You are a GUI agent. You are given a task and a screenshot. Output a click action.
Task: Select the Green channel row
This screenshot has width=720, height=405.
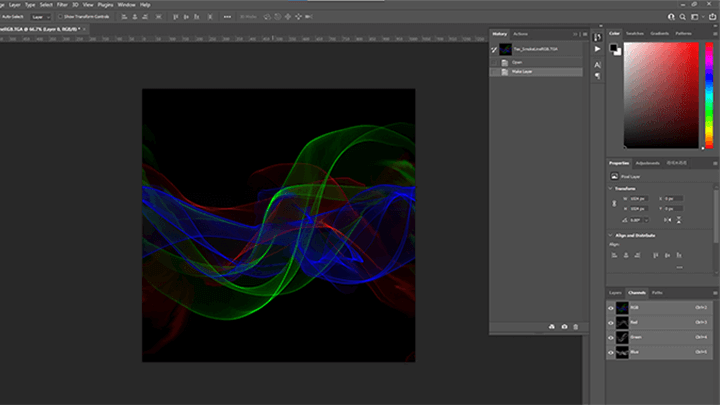[x=659, y=338]
